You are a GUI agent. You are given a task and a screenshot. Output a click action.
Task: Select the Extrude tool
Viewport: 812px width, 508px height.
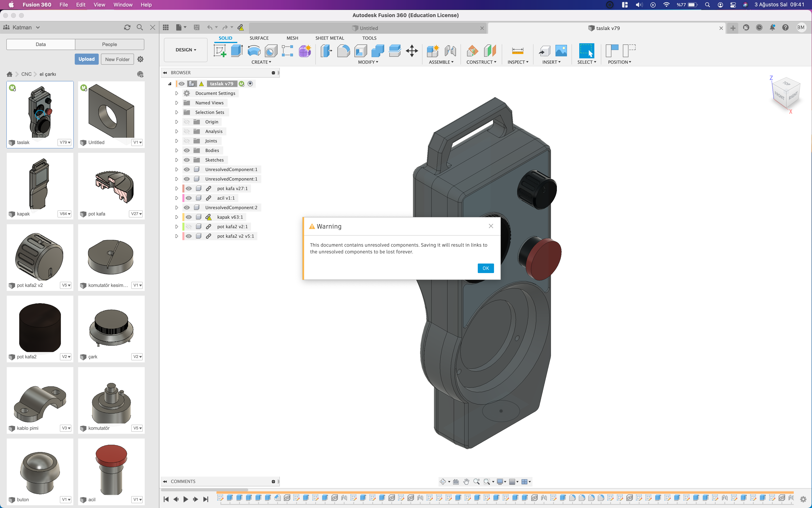(237, 51)
